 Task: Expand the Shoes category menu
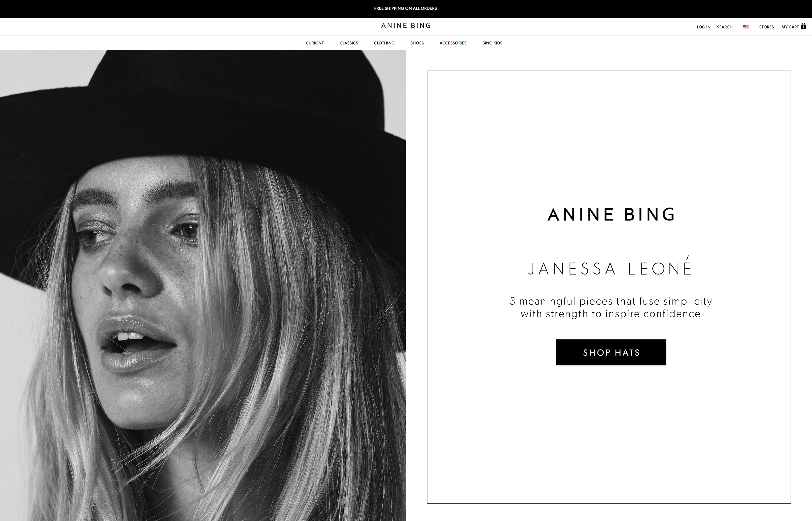pos(417,43)
